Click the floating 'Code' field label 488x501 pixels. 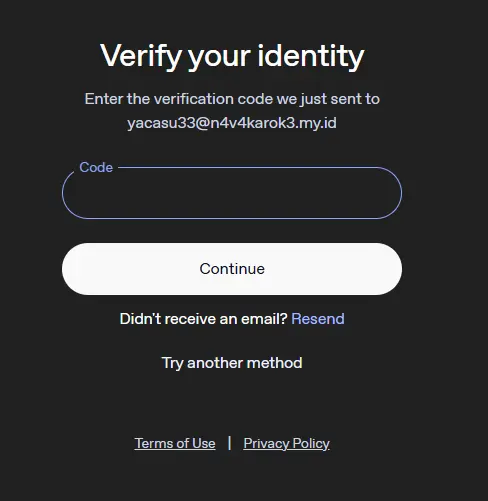point(96,167)
